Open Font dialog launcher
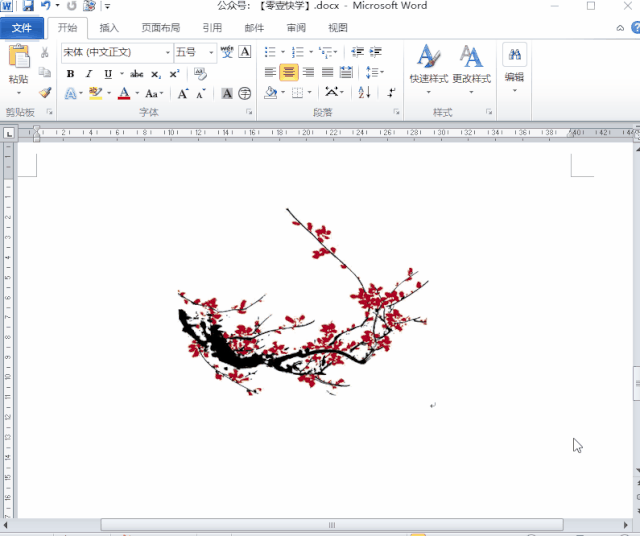Image resolution: width=640 pixels, height=536 pixels. pyautogui.click(x=249, y=112)
